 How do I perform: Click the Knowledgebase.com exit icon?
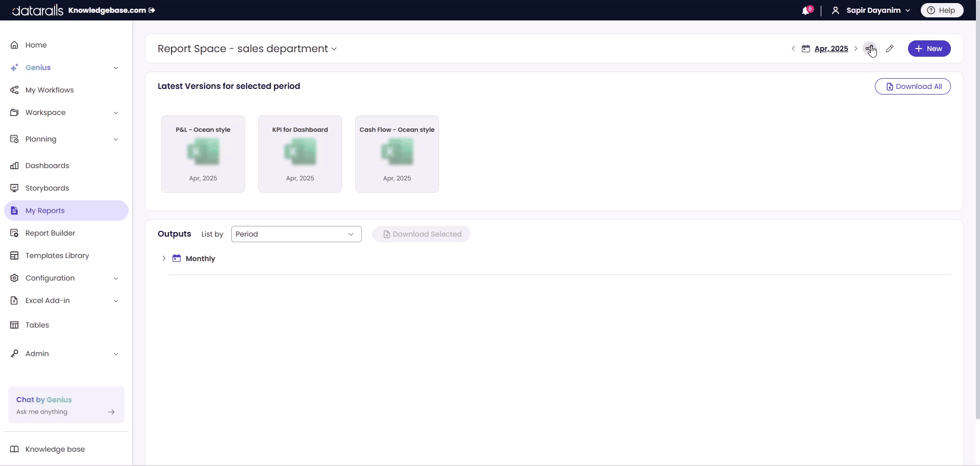(x=152, y=10)
